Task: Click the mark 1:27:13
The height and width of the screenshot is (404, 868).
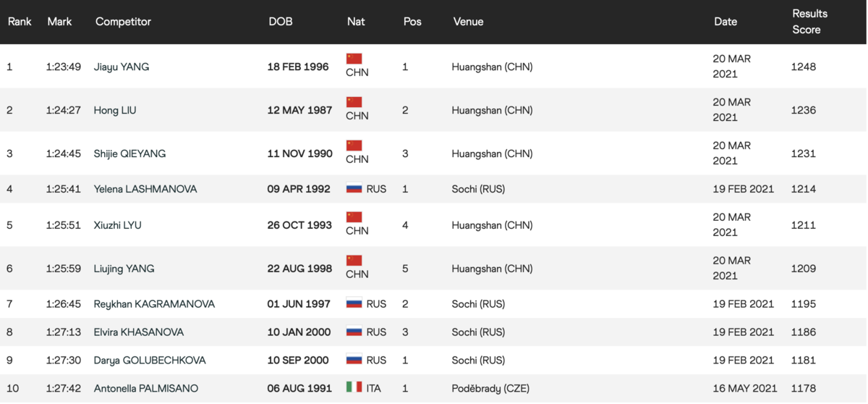Action: coord(63,332)
